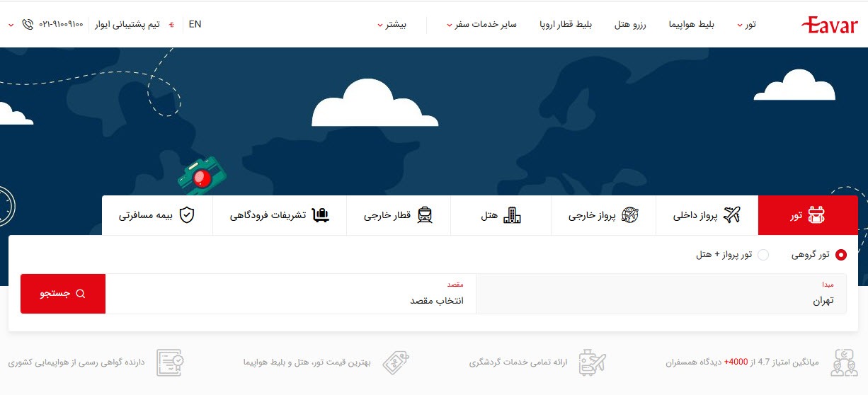Open the مقصد destination selector
The image size is (868, 395).
291,294
